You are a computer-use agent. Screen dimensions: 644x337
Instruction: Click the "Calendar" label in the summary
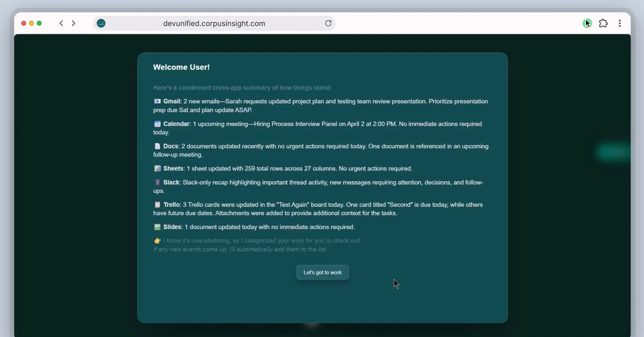coord(176,124)
